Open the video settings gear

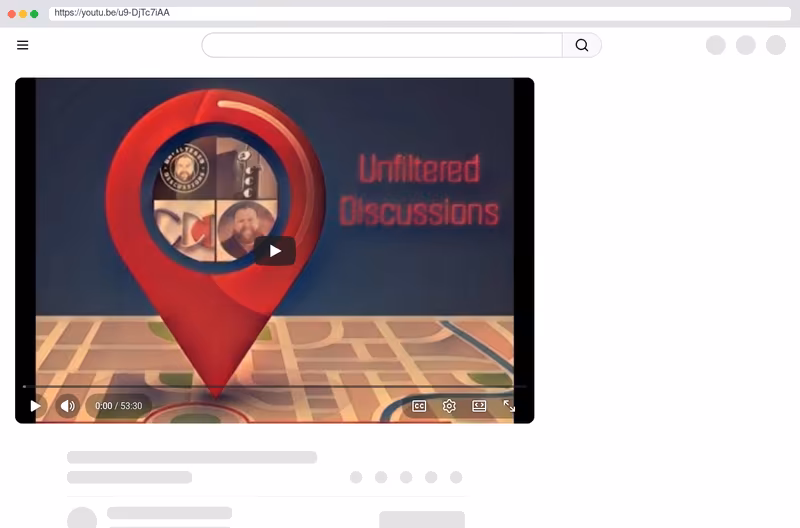pyautogui.click(x=449, y=406)
